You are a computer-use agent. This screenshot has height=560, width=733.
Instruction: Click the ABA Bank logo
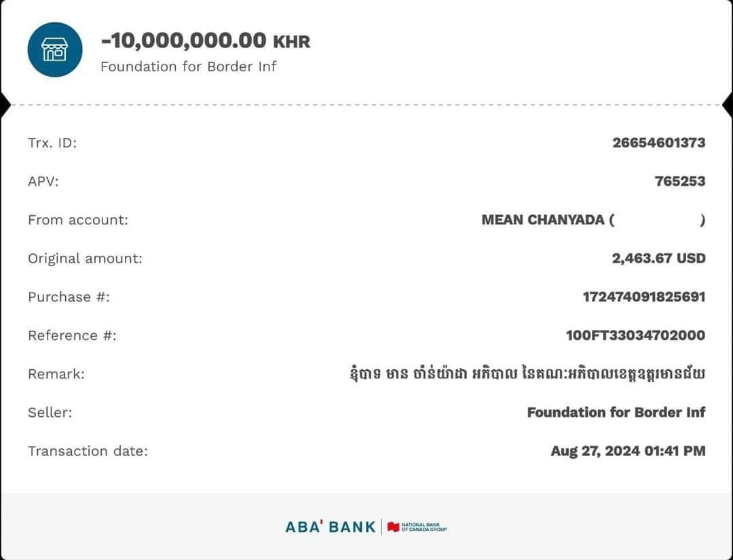coord(330,527)
